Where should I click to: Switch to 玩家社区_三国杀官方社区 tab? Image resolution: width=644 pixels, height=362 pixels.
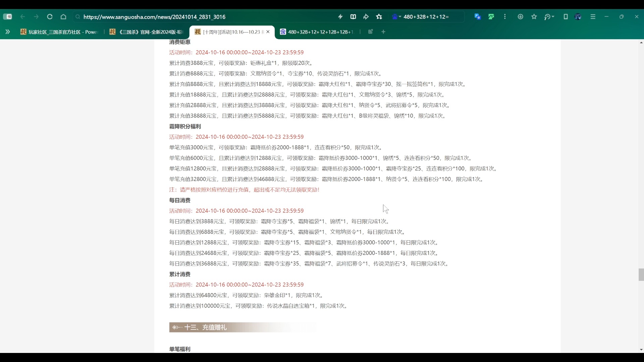click(59, 32)
